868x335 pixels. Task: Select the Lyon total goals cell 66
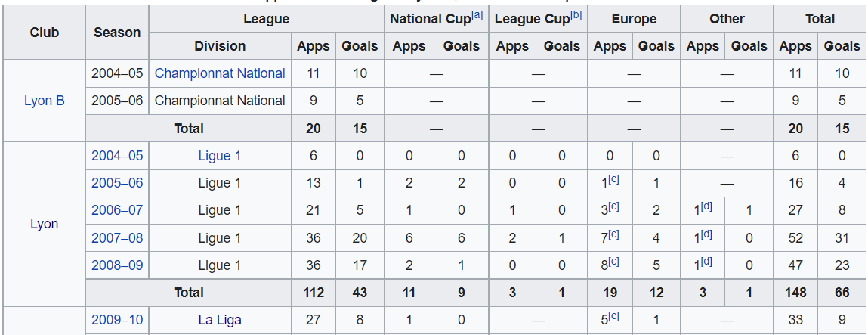tap(842, 293)
